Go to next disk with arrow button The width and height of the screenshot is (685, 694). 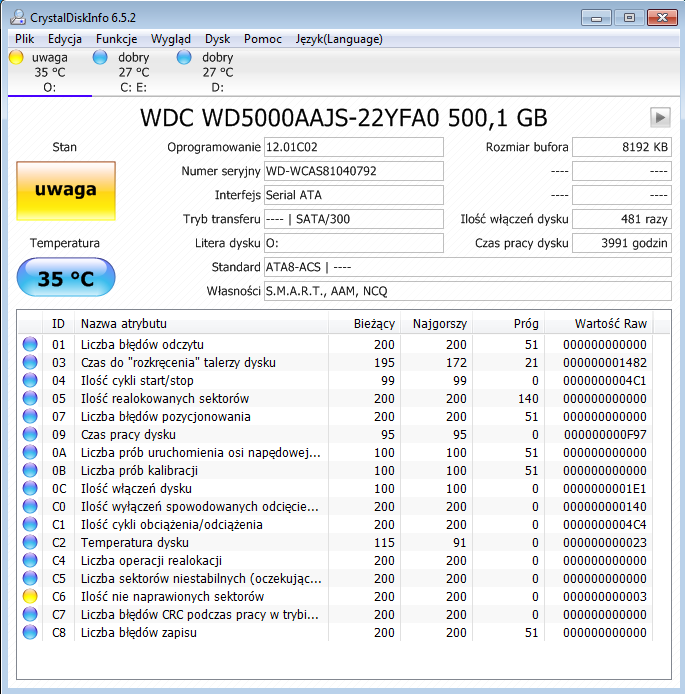pyautogui.click(x=660, y=118)
